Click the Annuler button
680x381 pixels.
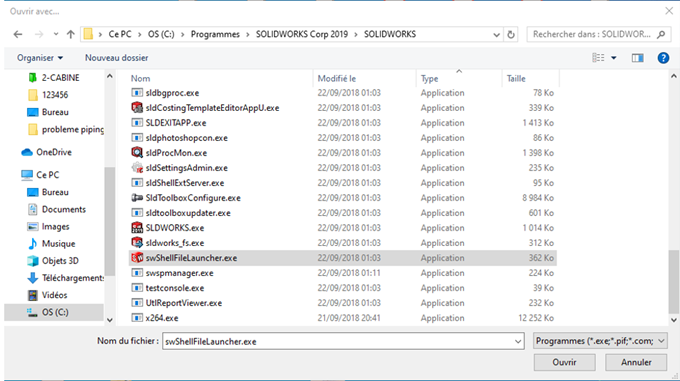[x=636, y=362]
